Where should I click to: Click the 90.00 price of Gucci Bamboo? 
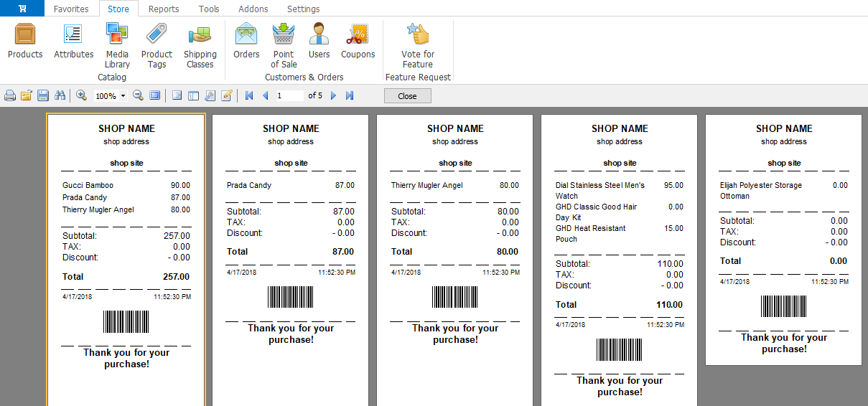pos(180,185)
